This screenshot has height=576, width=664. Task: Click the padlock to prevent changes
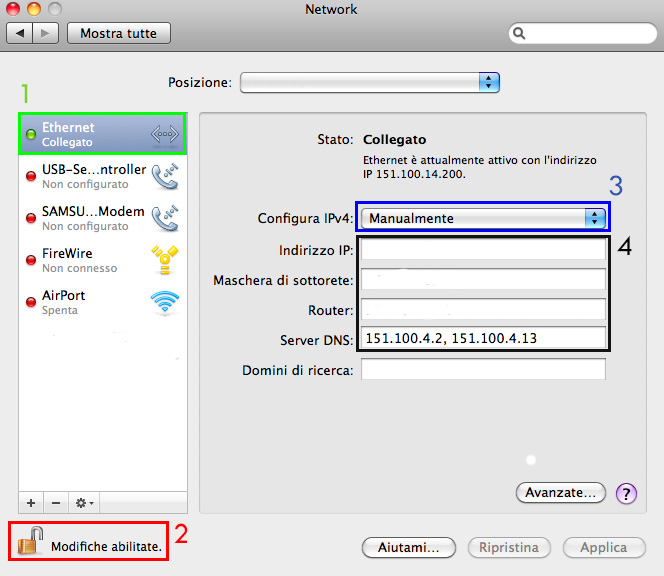[32, 542]
